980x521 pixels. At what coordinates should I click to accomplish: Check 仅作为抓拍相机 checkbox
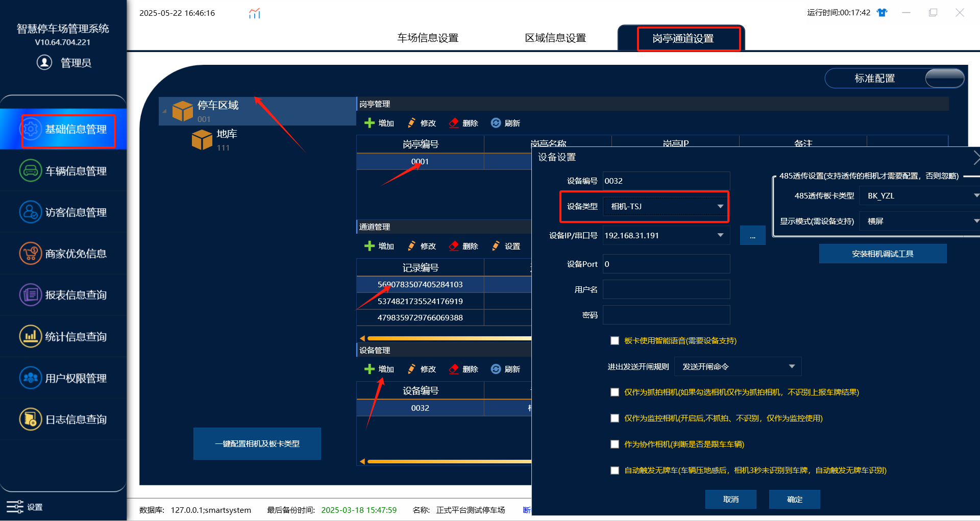pos(615,392)
